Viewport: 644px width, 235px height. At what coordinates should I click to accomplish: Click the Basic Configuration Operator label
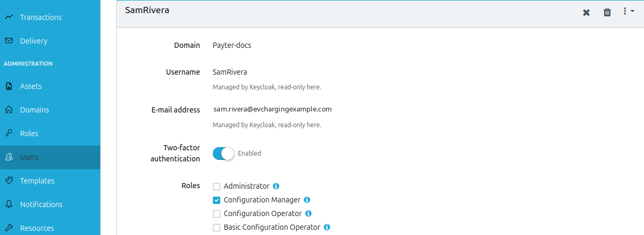pyautogui.click(x=272, y=227)
